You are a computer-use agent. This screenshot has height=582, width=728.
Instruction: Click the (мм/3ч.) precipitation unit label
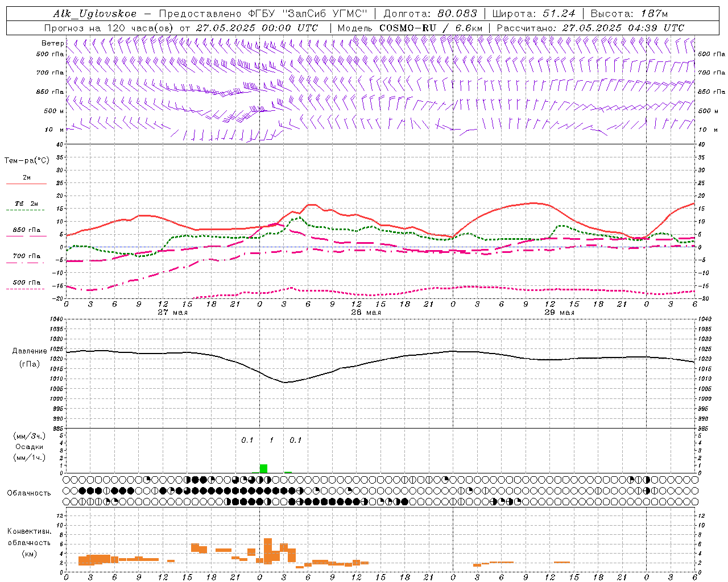click(29, 436)
